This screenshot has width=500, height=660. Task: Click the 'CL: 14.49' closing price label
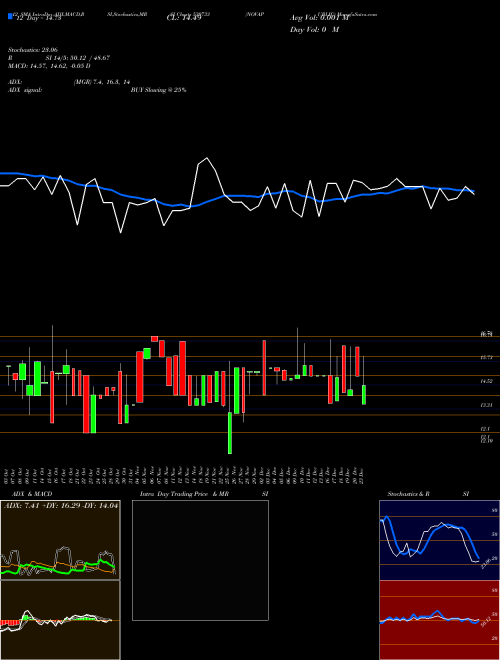[x=184, y=18]
